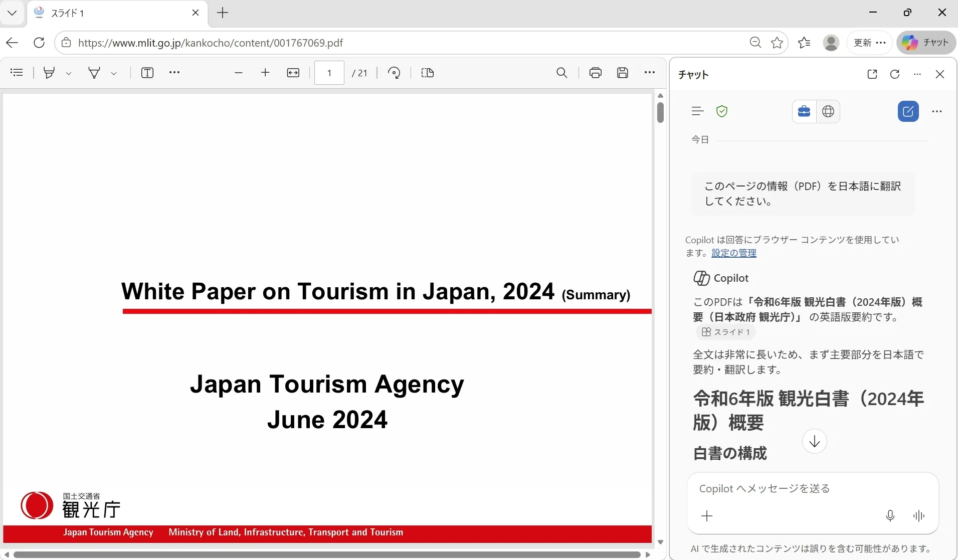The height and width of the screenshot is (560, 958).
Task: Add attachment with plus button
Action: click(x=707, y=516)
